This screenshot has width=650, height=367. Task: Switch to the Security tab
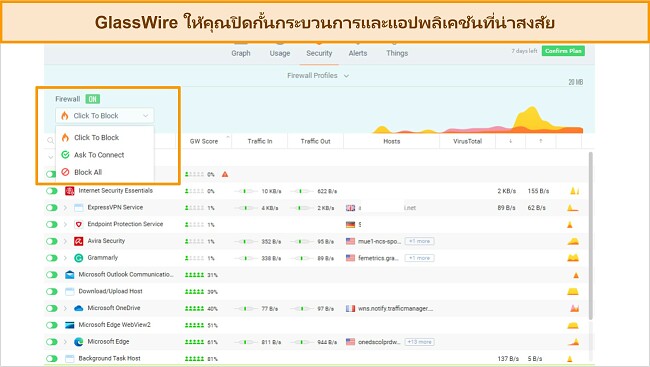[x=319, y=53]
